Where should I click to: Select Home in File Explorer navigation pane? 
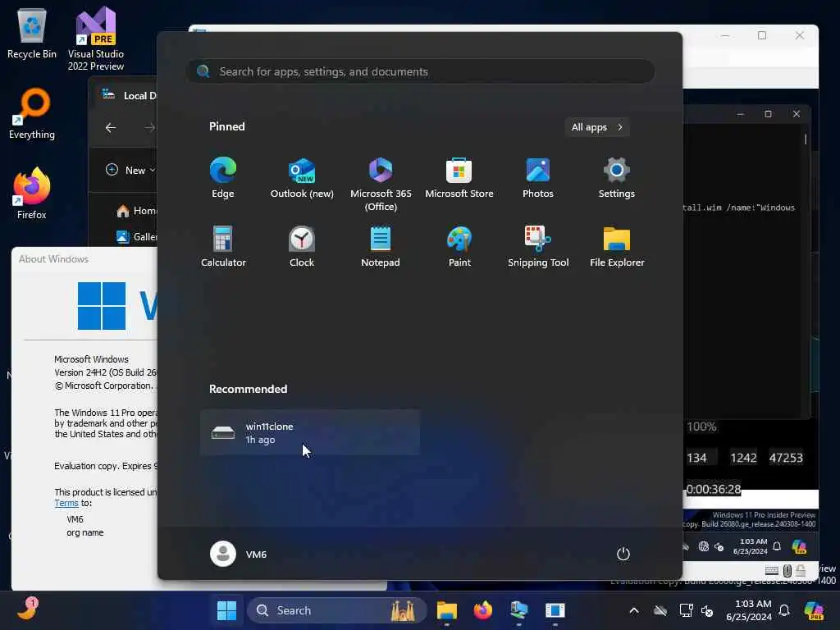click(x=137, y=211)
